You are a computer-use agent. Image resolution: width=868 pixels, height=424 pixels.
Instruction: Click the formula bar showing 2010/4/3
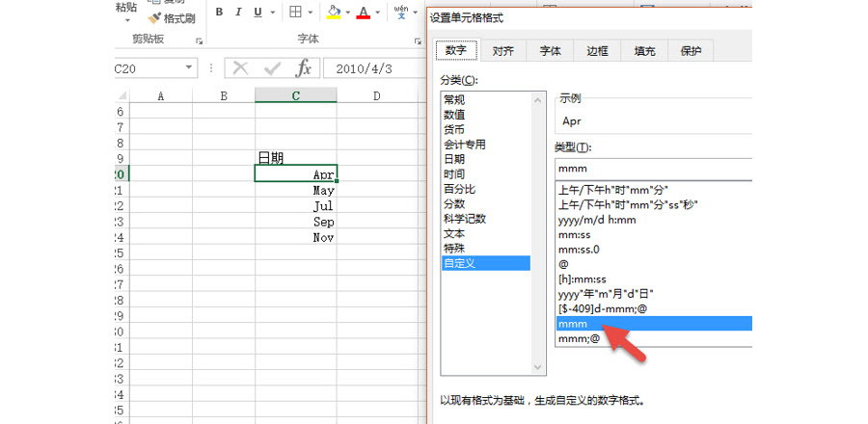pyautogui.click(x=375, y=68)
